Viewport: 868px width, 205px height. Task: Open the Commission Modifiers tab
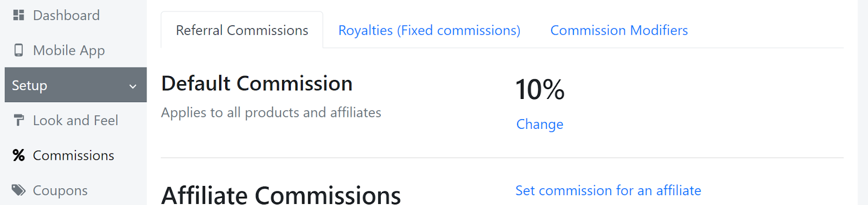[619, 30]
